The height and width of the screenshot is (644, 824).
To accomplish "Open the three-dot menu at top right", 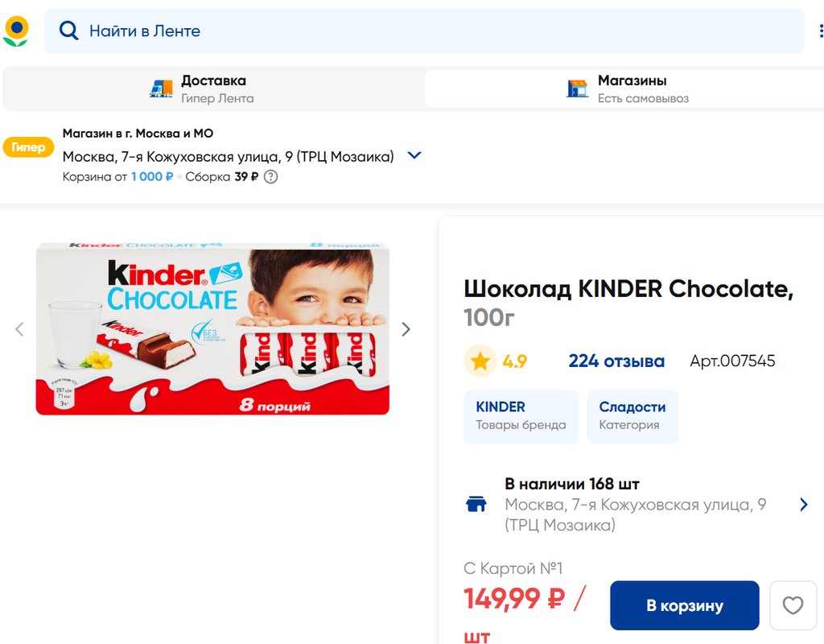I will pyautogui.click(x=820, y=31).
